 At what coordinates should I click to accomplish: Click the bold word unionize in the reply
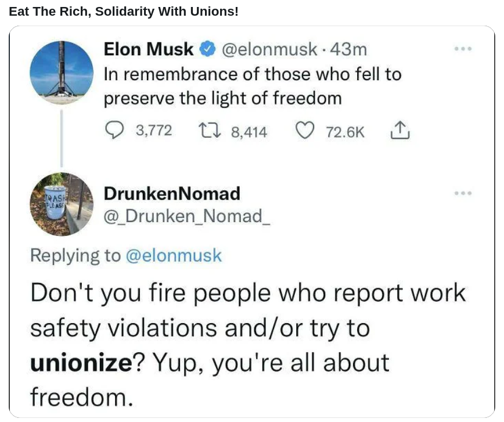tap(81, 363)
